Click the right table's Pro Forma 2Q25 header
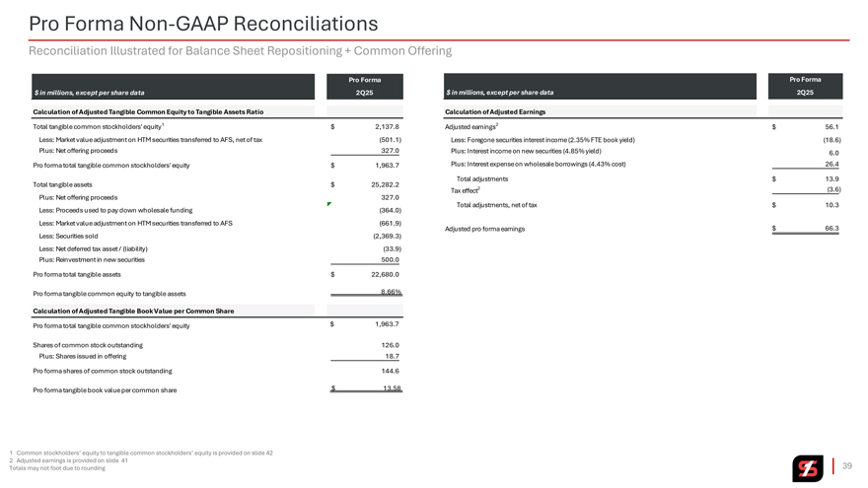The image size is (868, 488). point(805,86)
